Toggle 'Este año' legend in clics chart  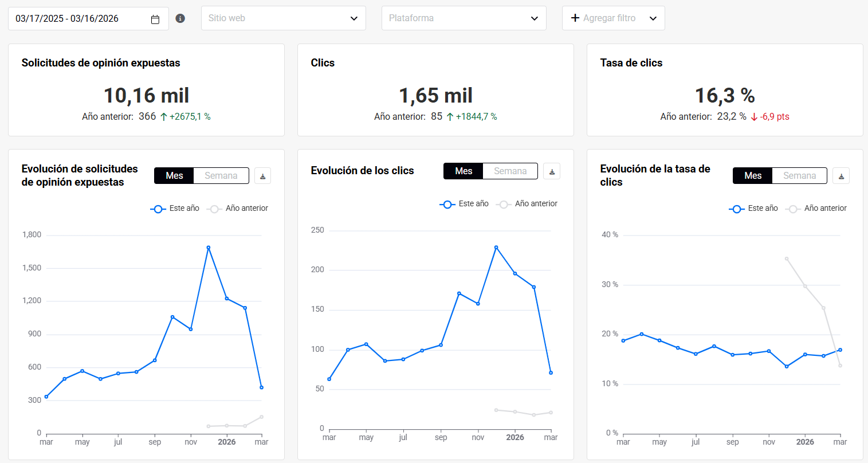[x=465, y=204]
